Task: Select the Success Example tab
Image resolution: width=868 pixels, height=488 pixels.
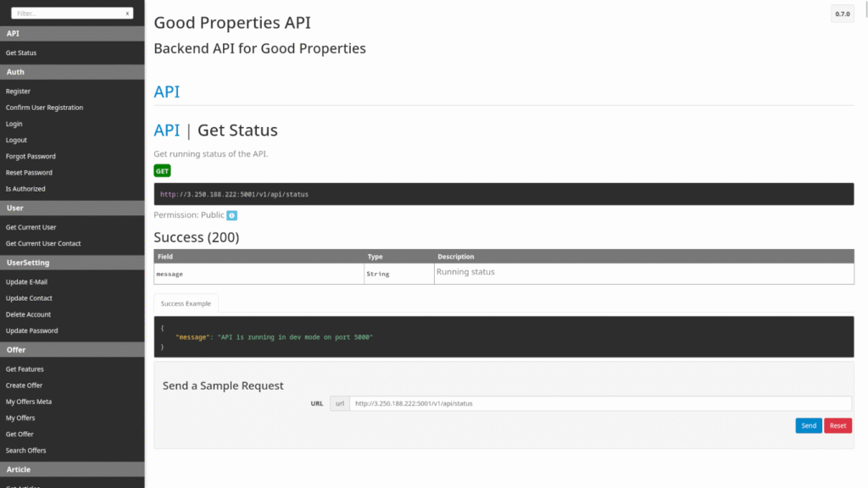Action: [186, 302]
